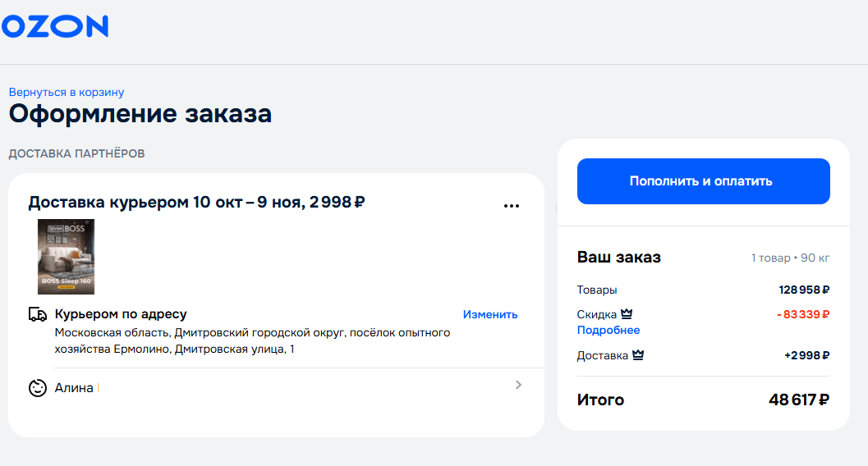Click the OZON logo
This screenshot has width=868, height=466.
54,26
